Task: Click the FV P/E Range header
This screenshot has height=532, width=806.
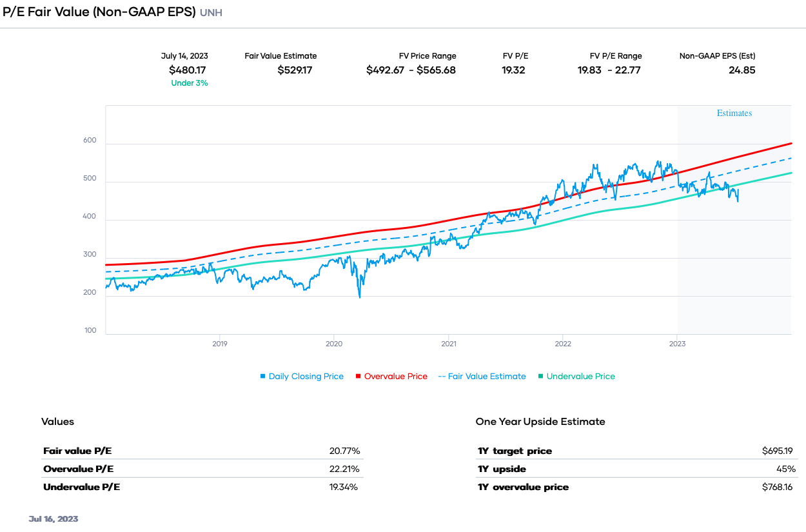Action: (616, 56)
